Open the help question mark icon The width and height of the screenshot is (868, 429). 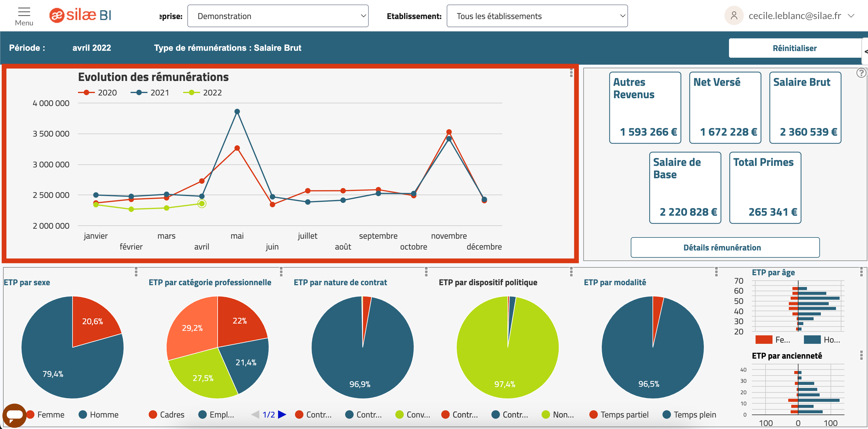coord(861,73)
